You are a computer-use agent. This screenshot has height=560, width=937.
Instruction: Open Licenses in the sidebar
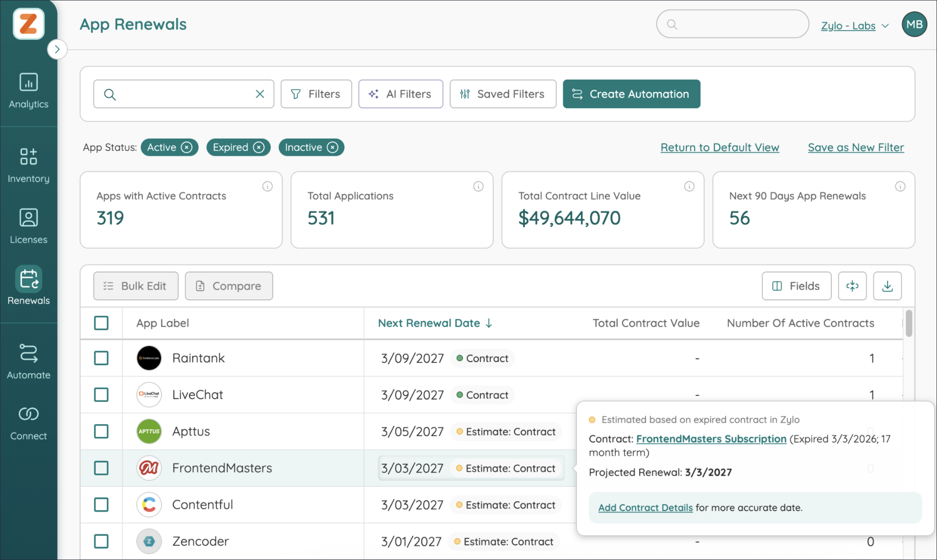point(28,227)
